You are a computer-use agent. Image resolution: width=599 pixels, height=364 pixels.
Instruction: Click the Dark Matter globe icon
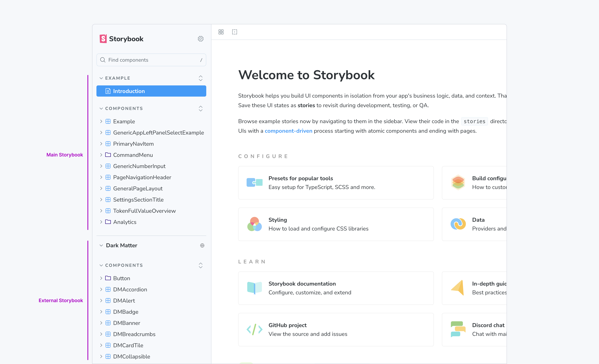click(202, 245)
